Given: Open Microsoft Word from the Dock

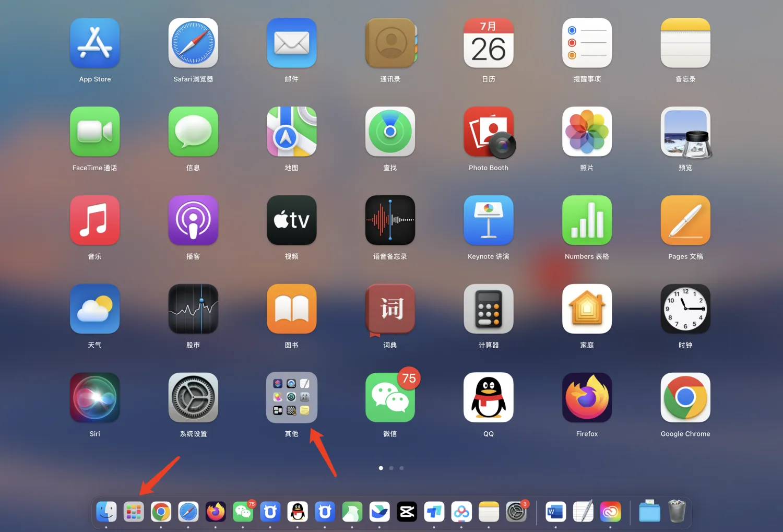Looking at the screenshot, I should click(x=555, y=512).
